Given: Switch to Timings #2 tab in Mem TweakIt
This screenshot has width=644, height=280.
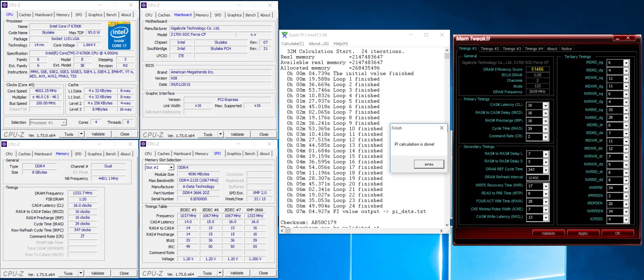Looking at the screenshot, I should point(490,49).
